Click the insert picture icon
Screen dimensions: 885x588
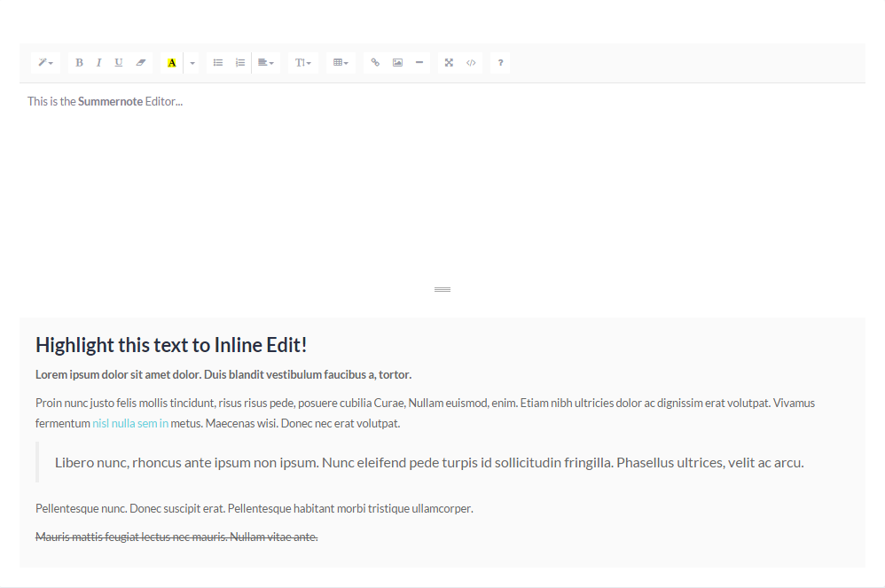point(397,63)
